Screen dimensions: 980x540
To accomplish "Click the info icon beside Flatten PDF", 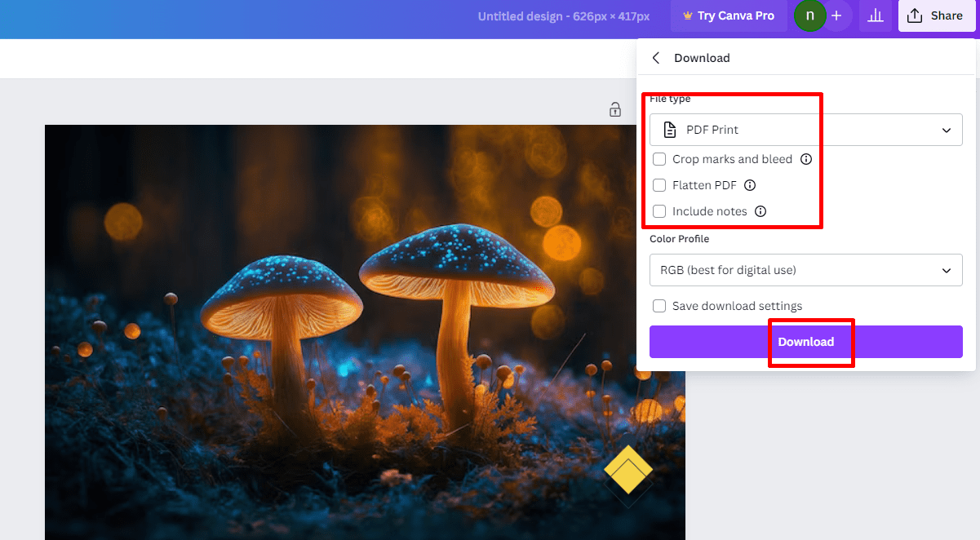I will click(x=749, y=185).
